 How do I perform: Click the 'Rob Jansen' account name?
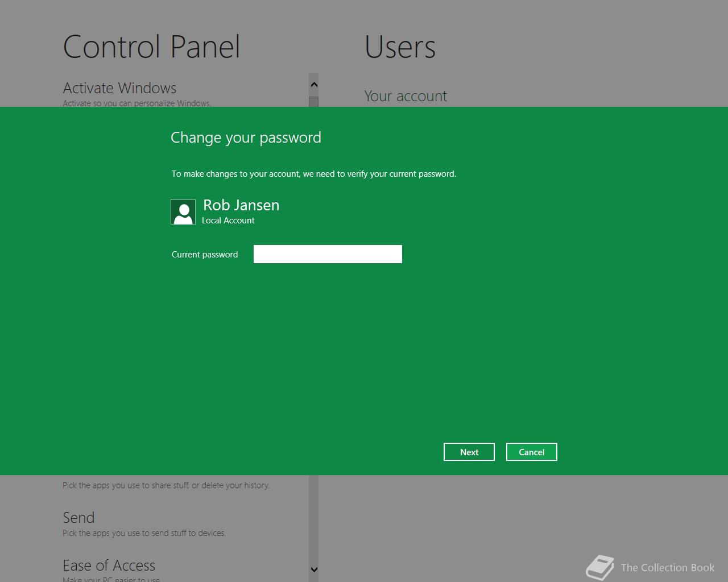(x=241, y=205)
